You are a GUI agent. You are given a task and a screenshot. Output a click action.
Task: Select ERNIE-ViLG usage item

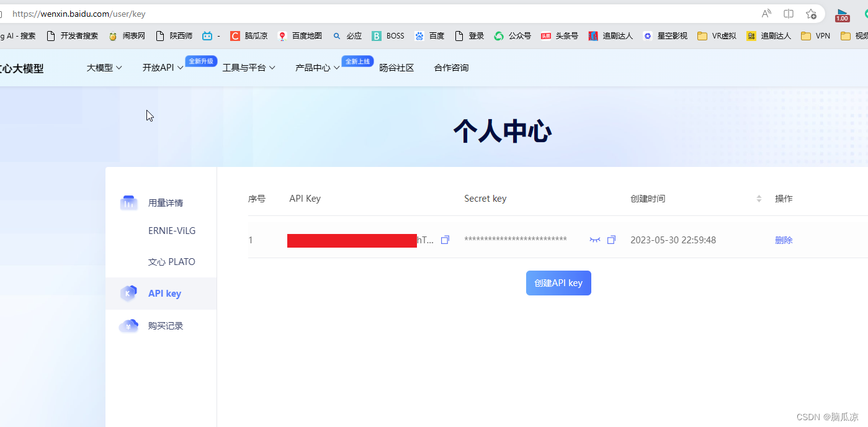click(172, 231)
